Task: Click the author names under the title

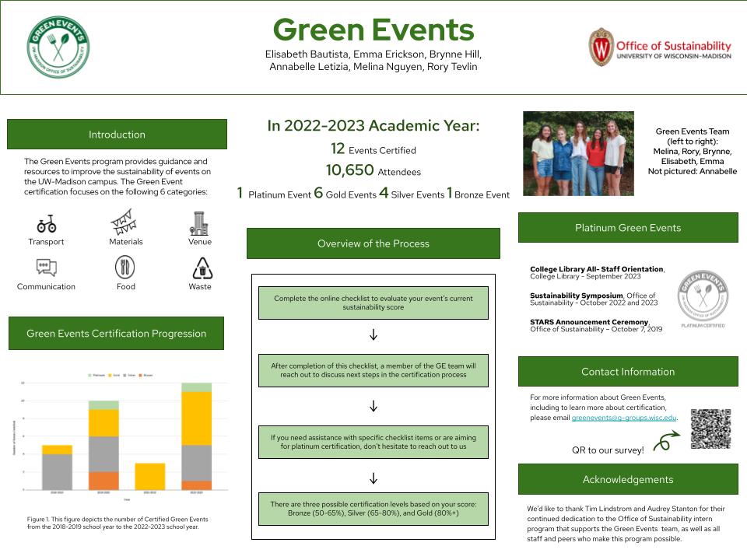Action: point(373,61)
